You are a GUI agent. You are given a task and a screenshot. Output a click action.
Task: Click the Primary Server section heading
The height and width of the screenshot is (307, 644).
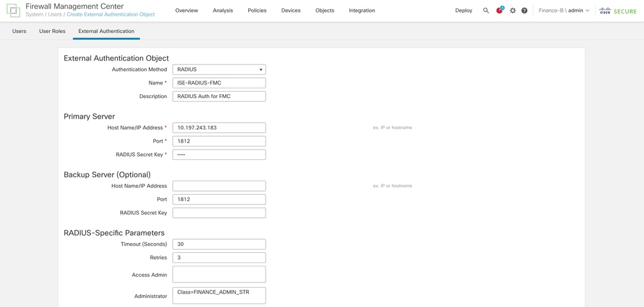point(89,117)
